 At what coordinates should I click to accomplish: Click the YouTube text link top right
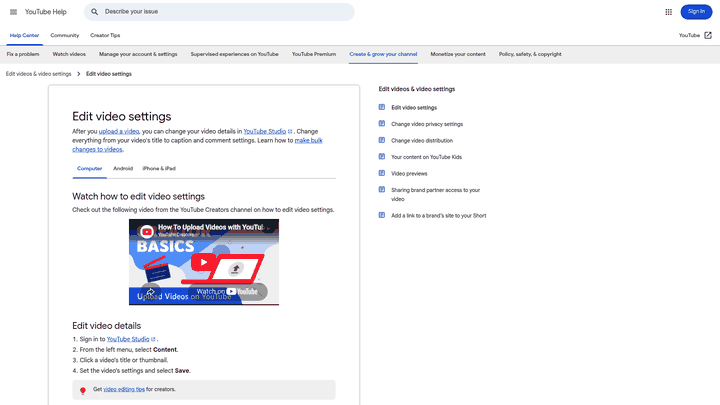[689, 35]
